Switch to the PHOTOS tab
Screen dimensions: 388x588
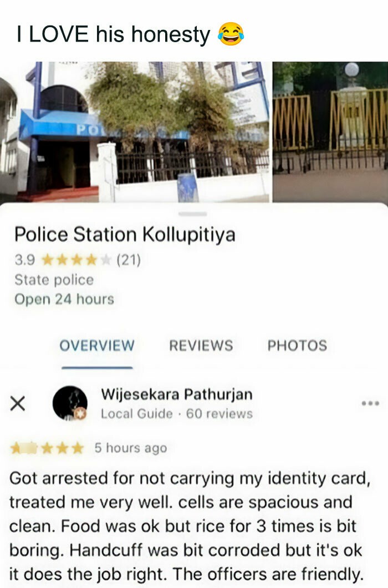tap(297, 346)
